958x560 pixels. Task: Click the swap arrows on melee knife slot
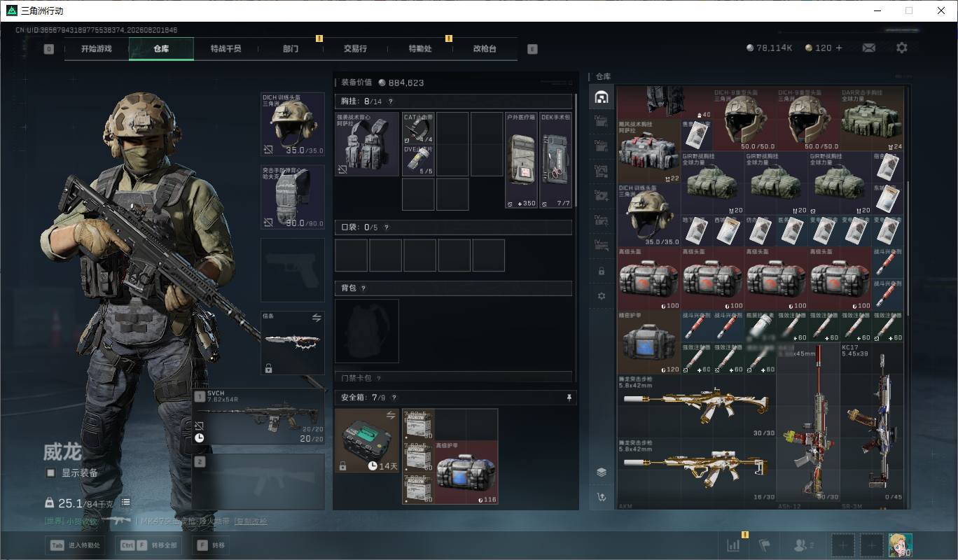tap(316, 318)
